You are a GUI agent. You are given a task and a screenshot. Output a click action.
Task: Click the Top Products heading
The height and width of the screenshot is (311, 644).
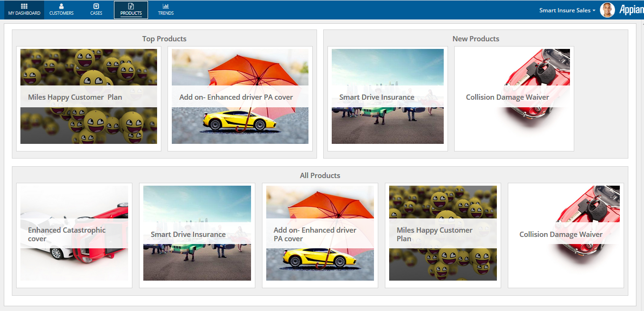164,39
